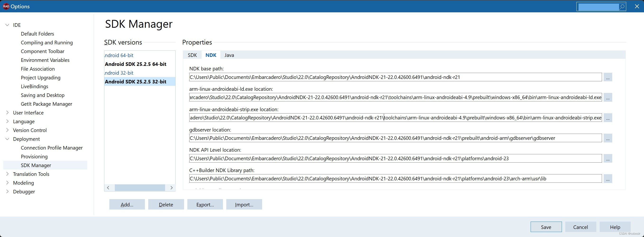The image size is (644, 237).
Task: Click the Android 64-bit platform header
Action: tap(119, 55)
